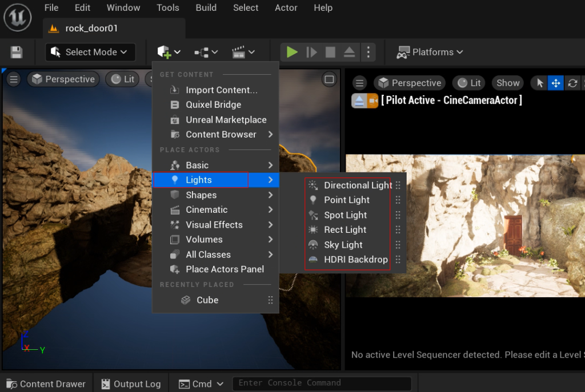
Task: Focus the Enter Console Command field
Action: point(322,383)
